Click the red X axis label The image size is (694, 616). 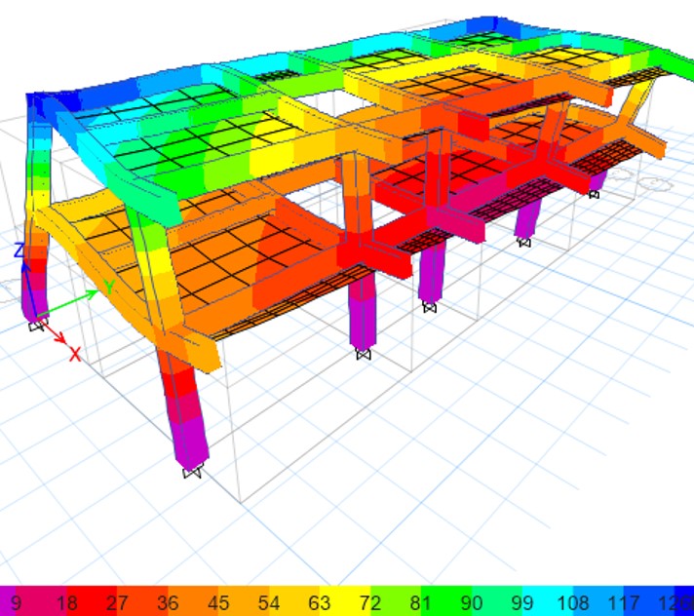point(75,355)
